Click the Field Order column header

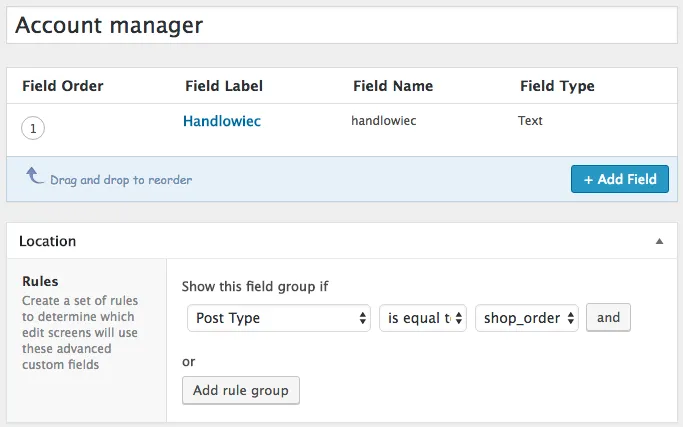tap(62, 86)
